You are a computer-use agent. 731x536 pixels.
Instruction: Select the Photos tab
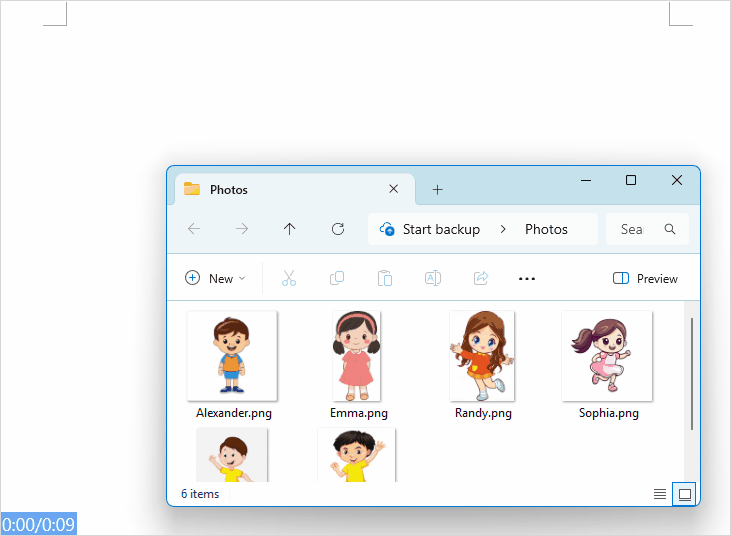[x=295, y=189]
